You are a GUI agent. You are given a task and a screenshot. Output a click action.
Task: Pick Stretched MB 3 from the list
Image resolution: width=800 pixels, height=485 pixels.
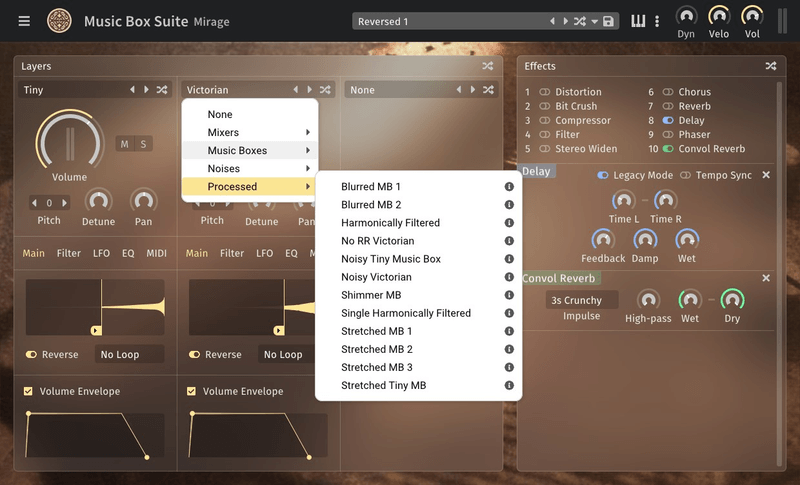pyautogui.click(x=418, y=367)
